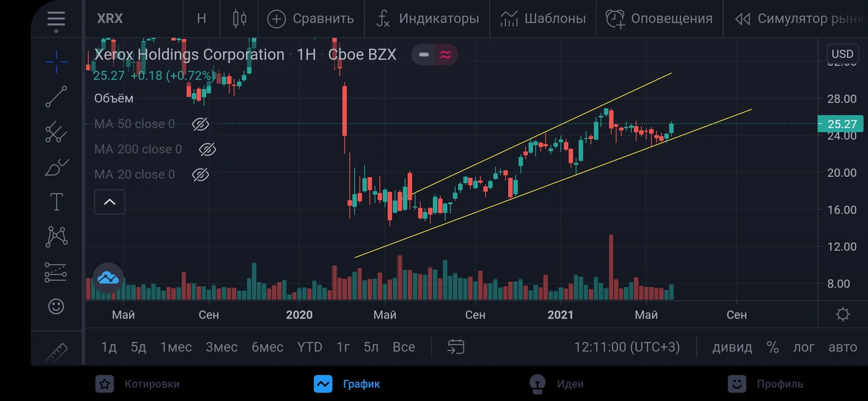Toggle the % percent scale
This screenshot has width=868, height=401.
(773, 347)
